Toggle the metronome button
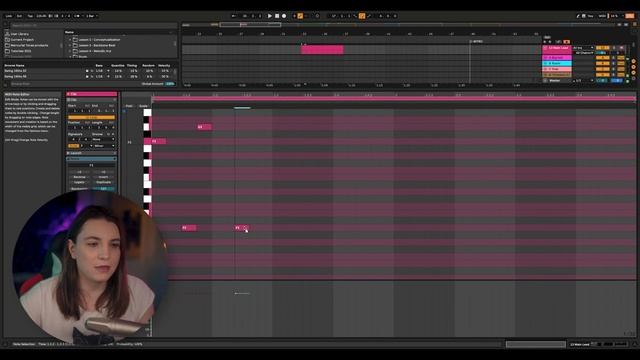The image size is (640, 360). pos(77,16)
